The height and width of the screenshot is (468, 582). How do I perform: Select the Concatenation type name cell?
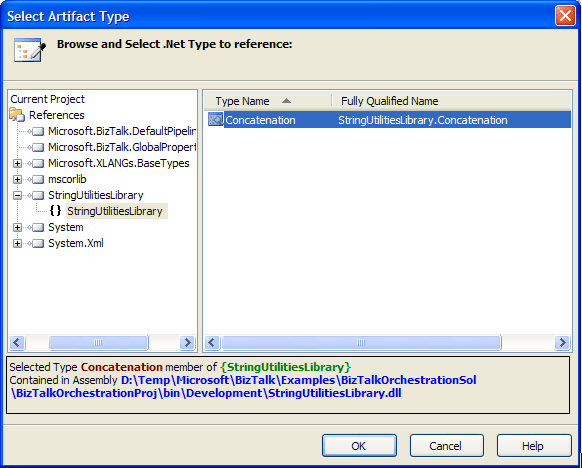tap(260, 120)
